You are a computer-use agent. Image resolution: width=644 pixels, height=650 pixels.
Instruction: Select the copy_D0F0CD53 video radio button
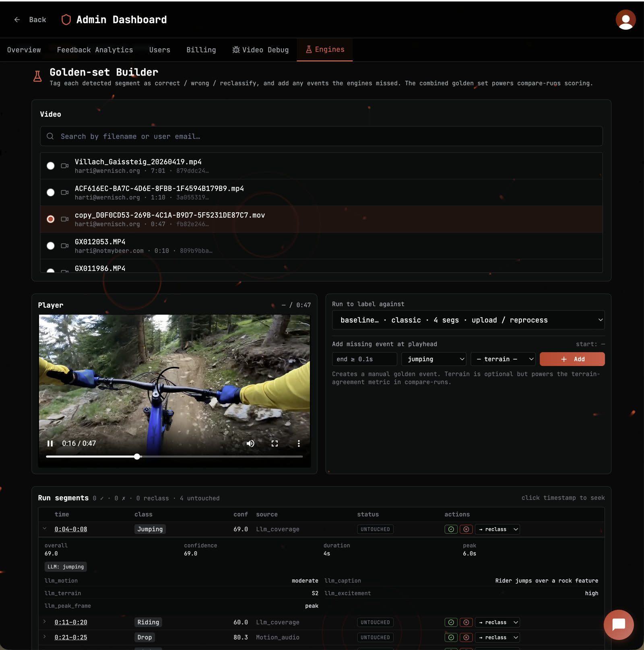[x=50, y=219]
